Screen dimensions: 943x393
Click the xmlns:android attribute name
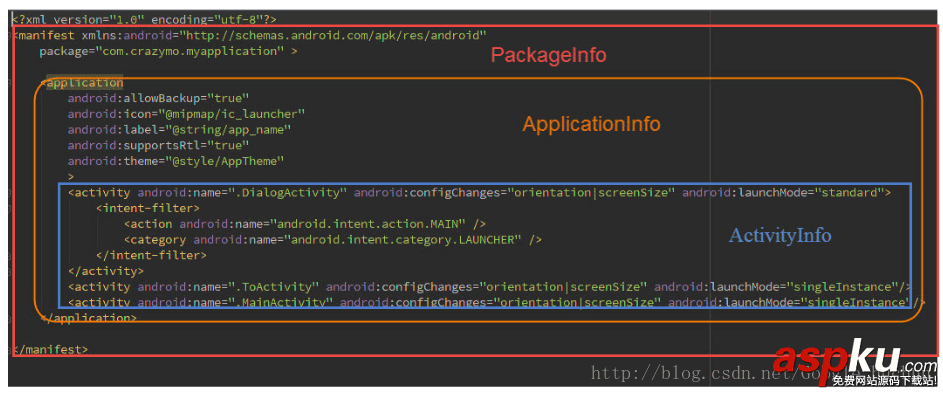(127, 36)
